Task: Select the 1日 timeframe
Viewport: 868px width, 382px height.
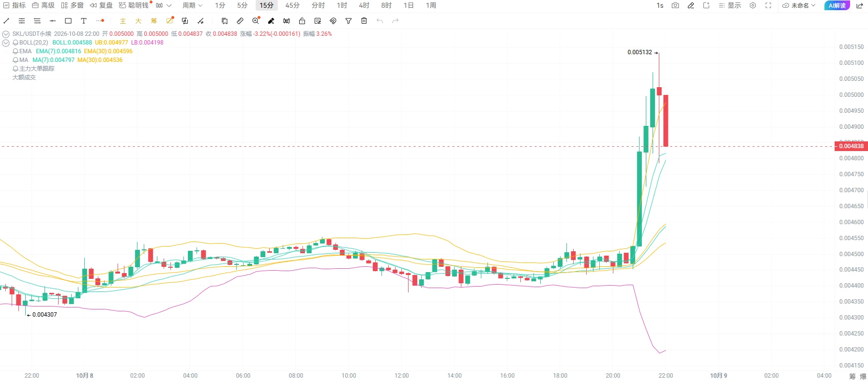Action: coord(409,5)
